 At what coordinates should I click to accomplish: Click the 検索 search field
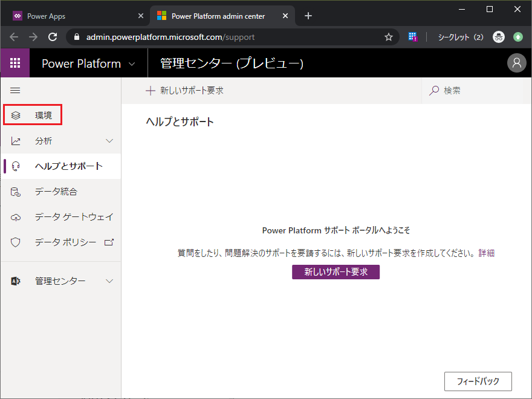(x=473, y=91)
